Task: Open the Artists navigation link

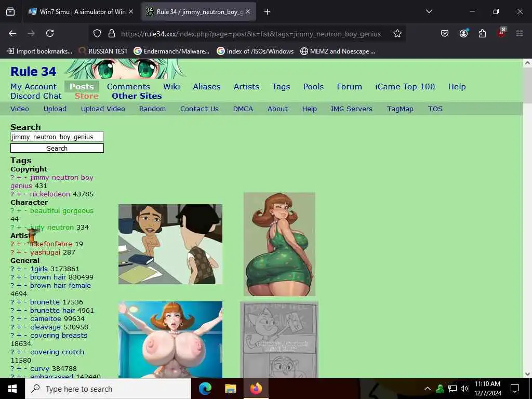Action: tap(246, 87)
